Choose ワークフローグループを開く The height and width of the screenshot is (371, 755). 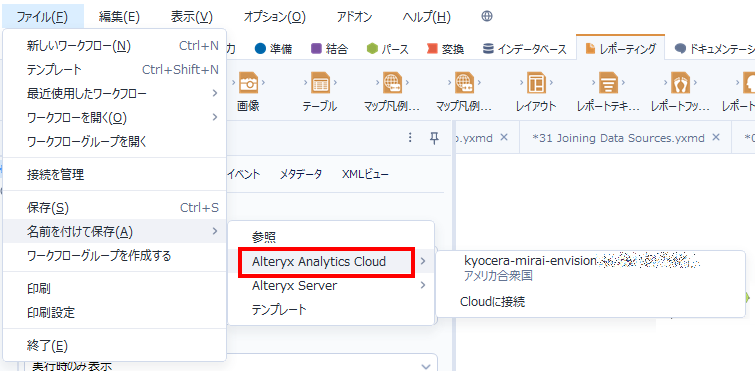115,141
